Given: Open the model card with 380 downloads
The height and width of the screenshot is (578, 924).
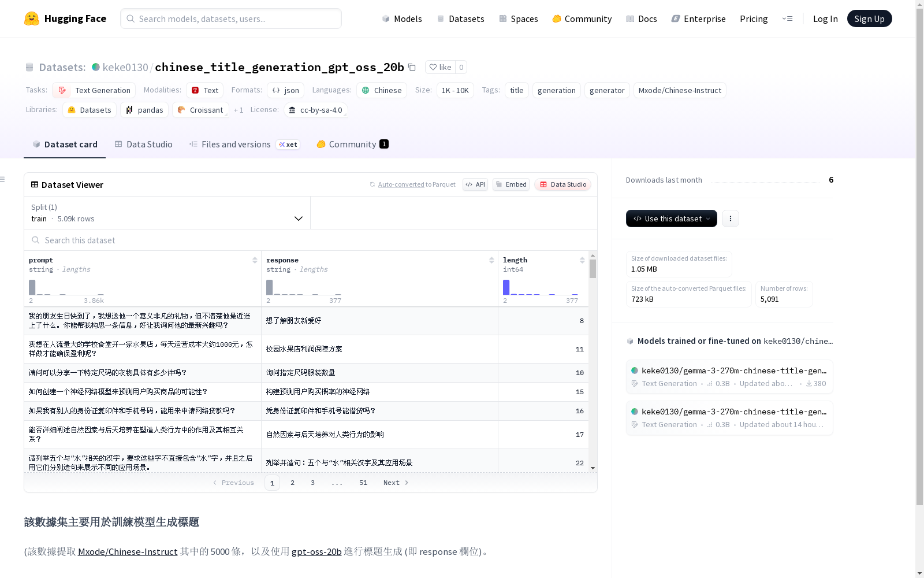Looking at the screenshot, I should coord(729,376).
